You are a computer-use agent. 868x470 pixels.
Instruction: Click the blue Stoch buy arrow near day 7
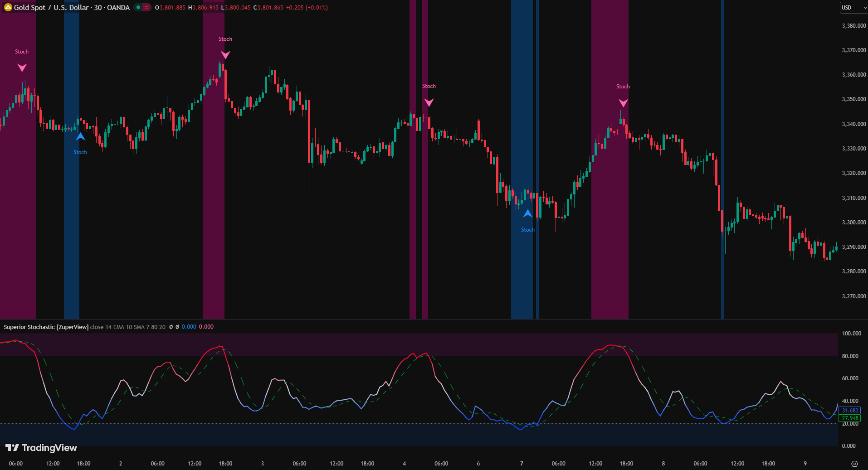(x=527, y=213)
